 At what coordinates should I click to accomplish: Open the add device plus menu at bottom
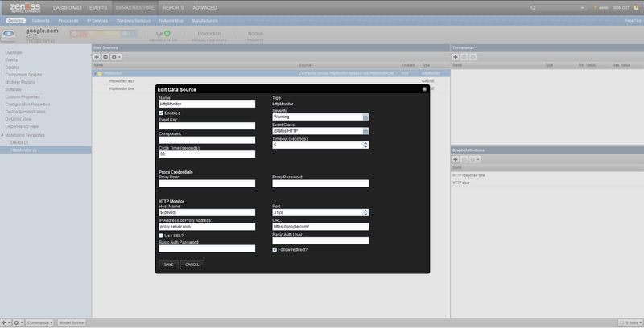tap(5, 322)
